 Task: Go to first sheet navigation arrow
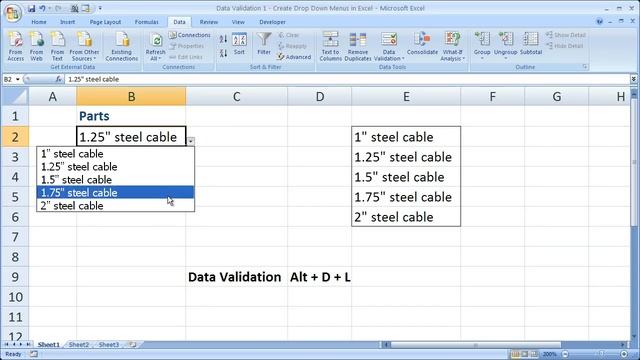tap(6, 344)
